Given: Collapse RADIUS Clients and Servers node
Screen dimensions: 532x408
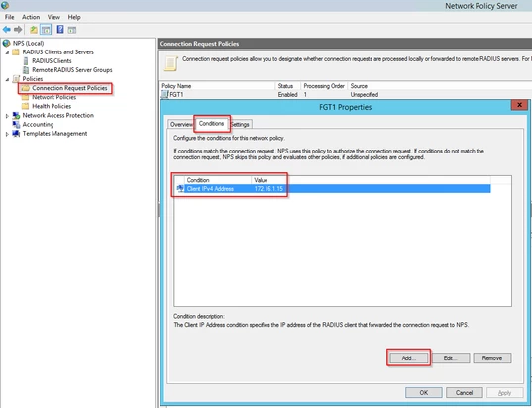Looking at the screenshot, I should (7, 52).
